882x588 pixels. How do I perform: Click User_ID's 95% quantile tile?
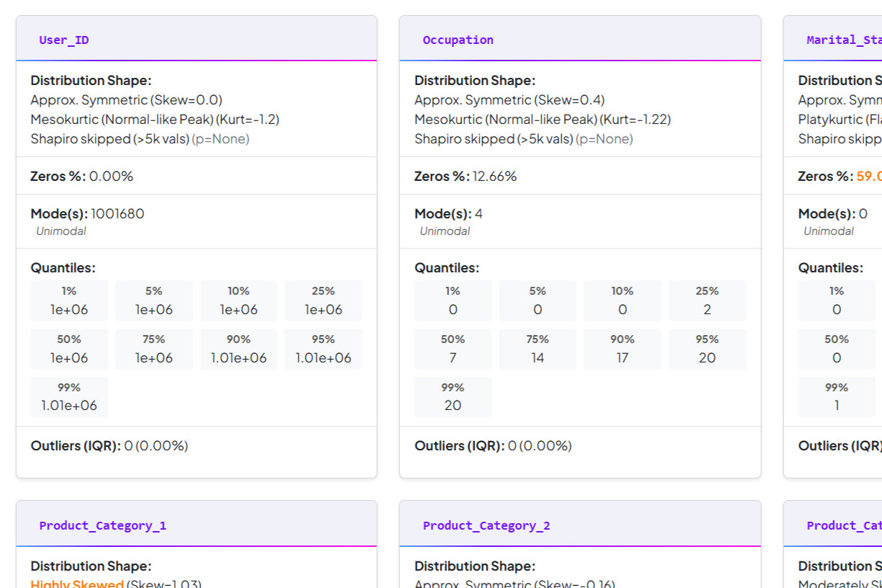coord(324,349)
